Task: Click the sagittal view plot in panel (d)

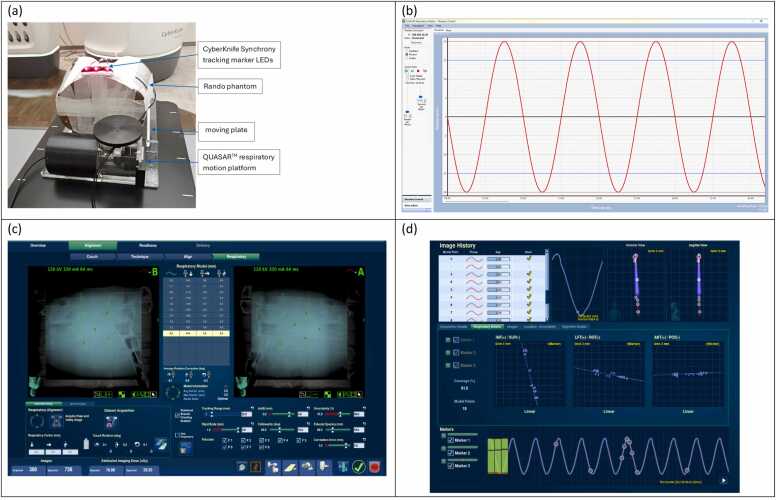Action: tap(699, 286)
